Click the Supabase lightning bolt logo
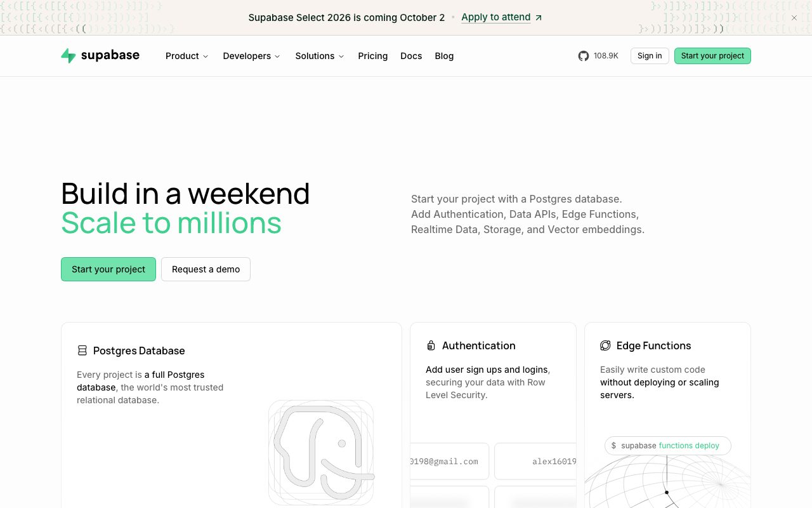Screen dimensions: 812x508 coord(69,56)
